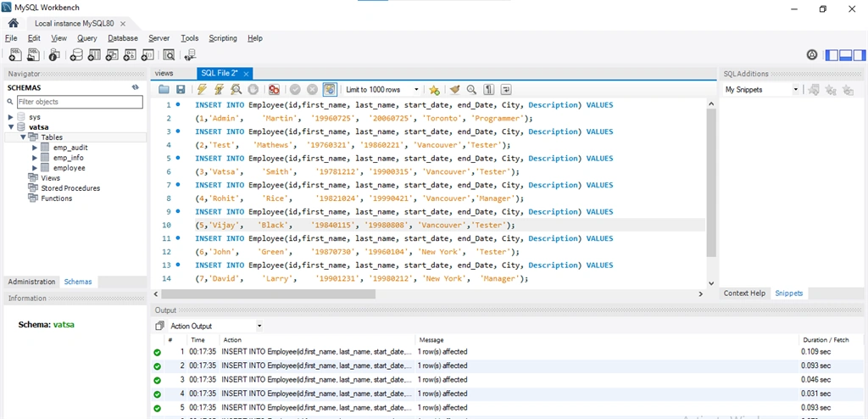Expand the emp_audit table
The height and width of the screenshot is (419, 868).
[35, 148]
